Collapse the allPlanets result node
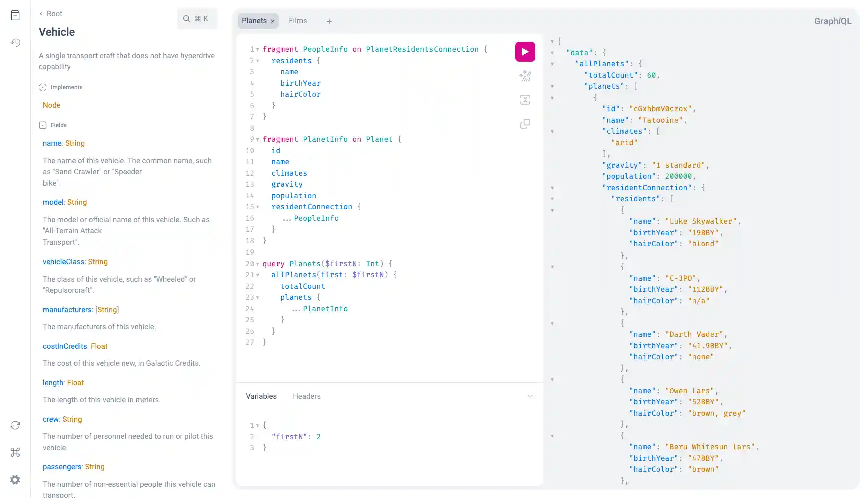The width and height of the screenshot is (868, 498). (552, 64)
